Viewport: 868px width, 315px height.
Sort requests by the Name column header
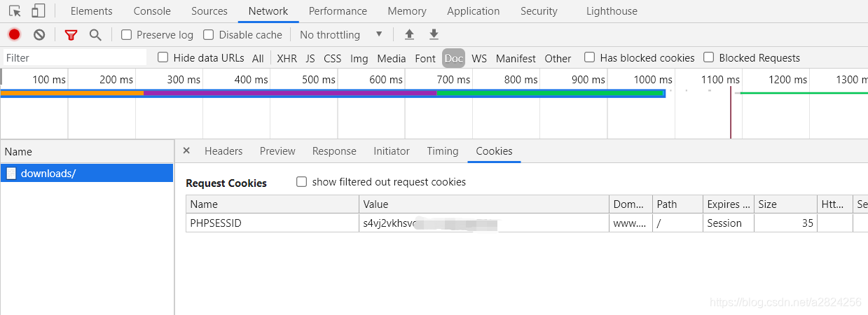click(87, 151)
